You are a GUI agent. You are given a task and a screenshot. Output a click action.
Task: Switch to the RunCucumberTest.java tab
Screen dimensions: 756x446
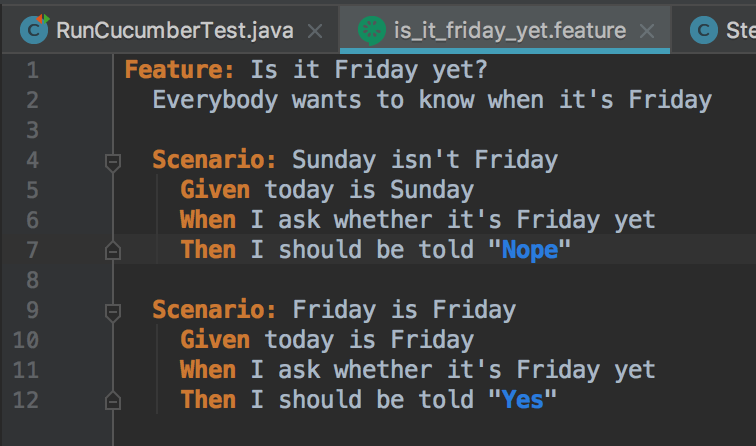(170, 30)
